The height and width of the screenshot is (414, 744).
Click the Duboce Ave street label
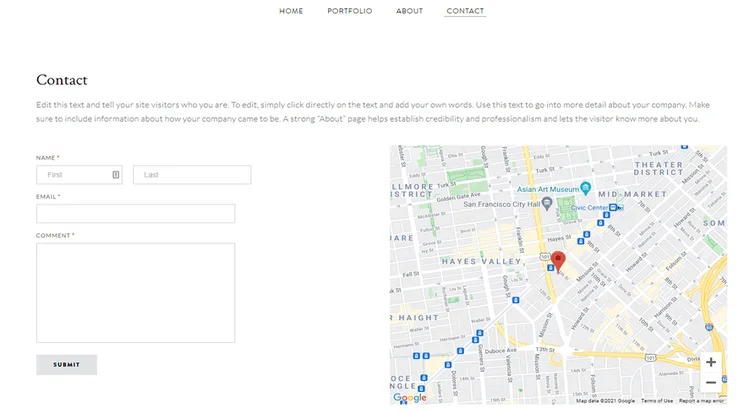[x=501, y=351]
